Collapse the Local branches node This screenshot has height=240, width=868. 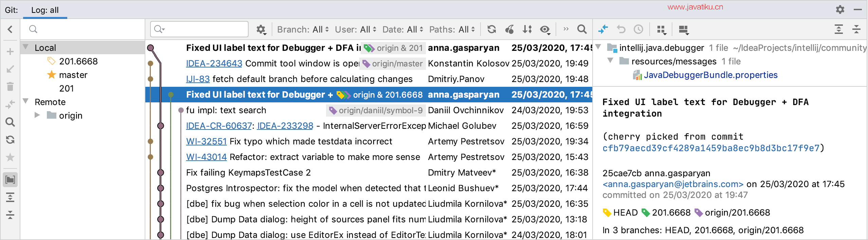tap(26, 47)
